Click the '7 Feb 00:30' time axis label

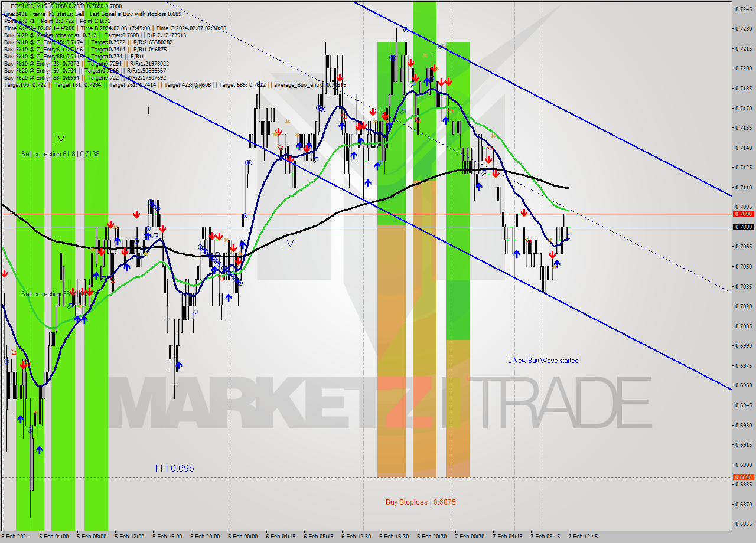[x=470, y=537]
